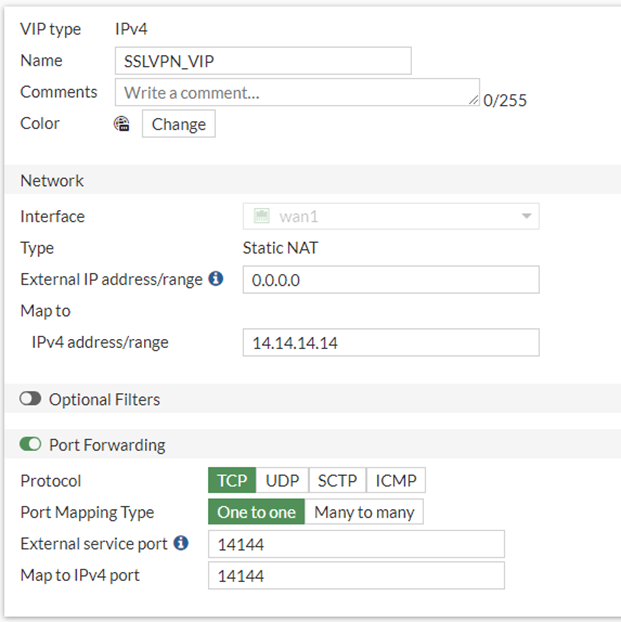
Task: Click the mapped IPv4 address field 14.14.14.14
Action: (x=390, y=342)
